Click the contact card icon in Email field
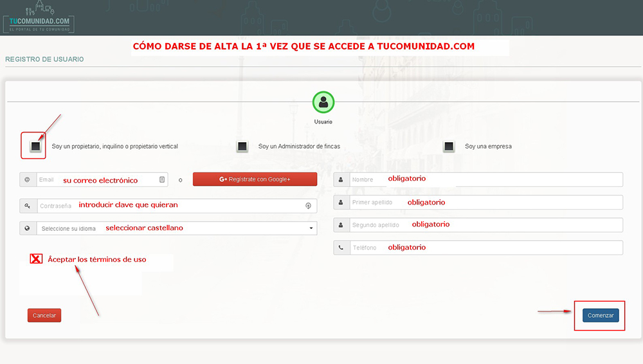The image size is (643, 364). coord(162,179)
